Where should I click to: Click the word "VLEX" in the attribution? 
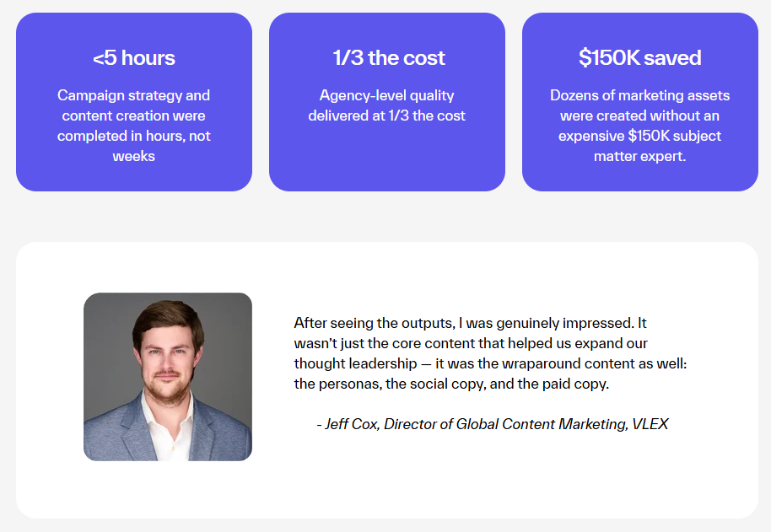pyautogui.click(x=652, y=424)
